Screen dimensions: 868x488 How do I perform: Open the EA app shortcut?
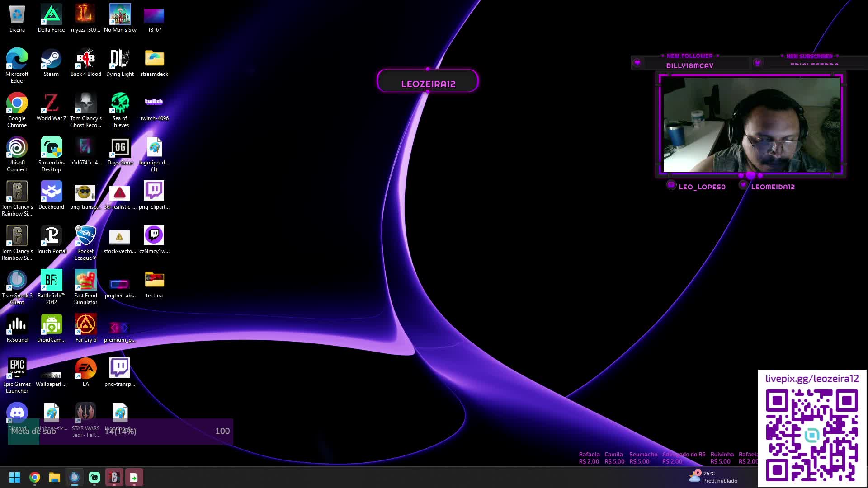tap(85, 373)
